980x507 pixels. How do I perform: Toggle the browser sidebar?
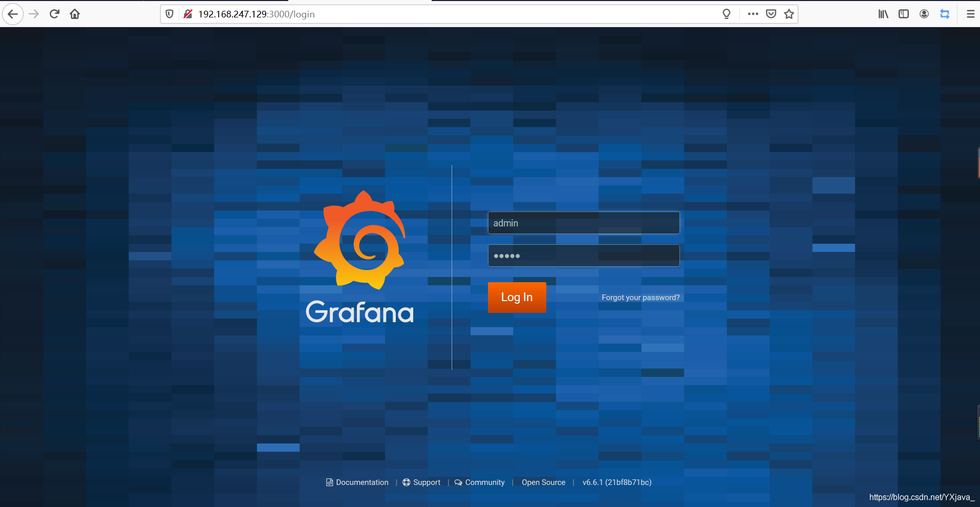(x=904, y=14)
